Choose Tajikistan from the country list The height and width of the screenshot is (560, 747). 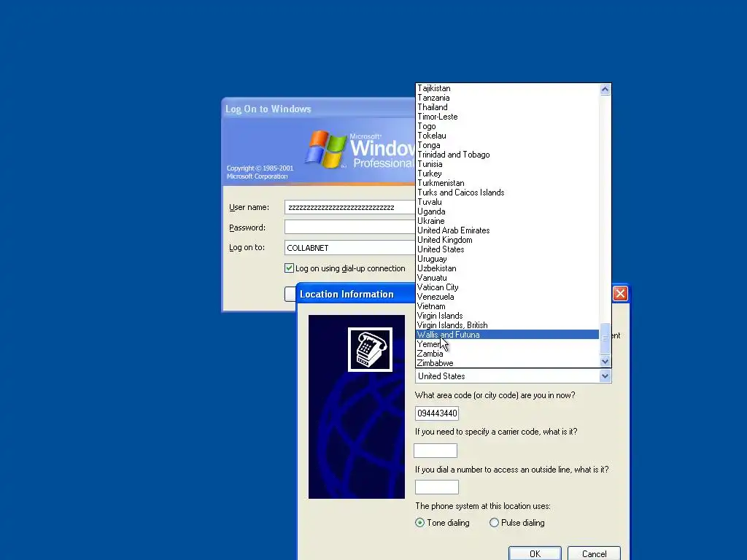[508, 88]
